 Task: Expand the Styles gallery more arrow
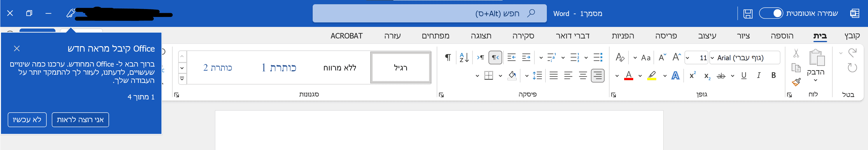tap(182, 79)
